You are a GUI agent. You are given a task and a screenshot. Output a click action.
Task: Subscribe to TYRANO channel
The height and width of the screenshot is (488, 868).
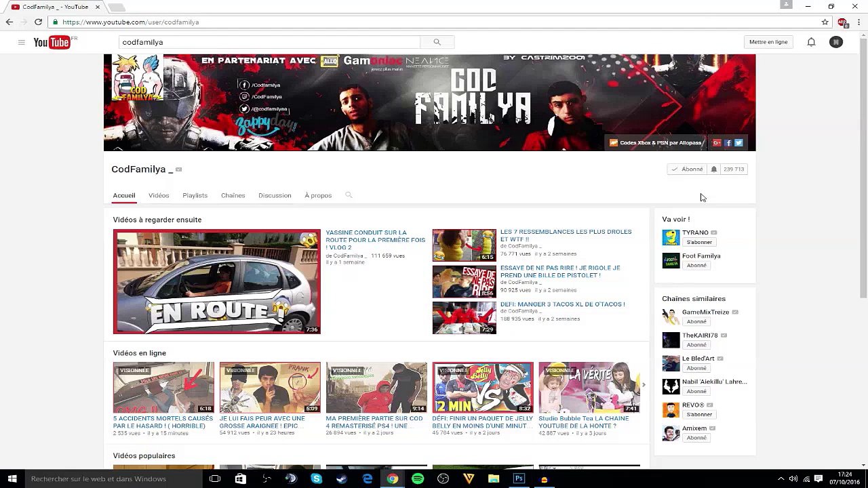pos(699,242)
